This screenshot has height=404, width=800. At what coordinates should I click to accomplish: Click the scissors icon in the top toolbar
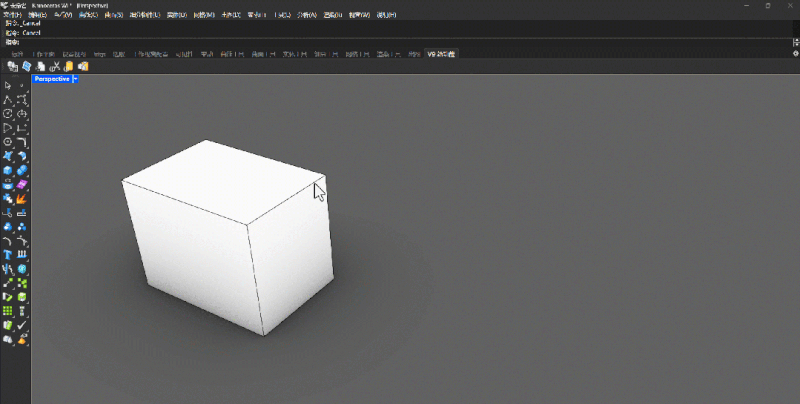click(x=55, y=67)
